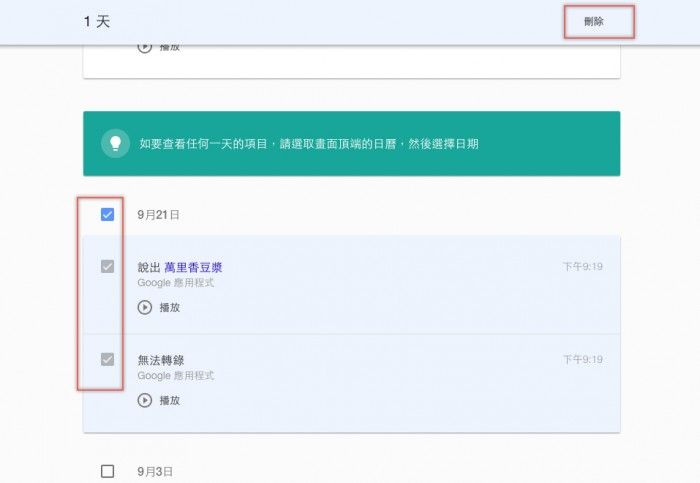Play the 無法轉錄 recording icon
This screenshot has width=700, height=483.
[x=145, y=400]
